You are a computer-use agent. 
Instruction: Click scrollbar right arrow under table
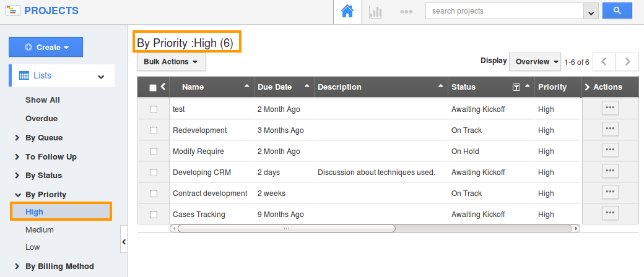pyautogui.click(x=577, y=228)
